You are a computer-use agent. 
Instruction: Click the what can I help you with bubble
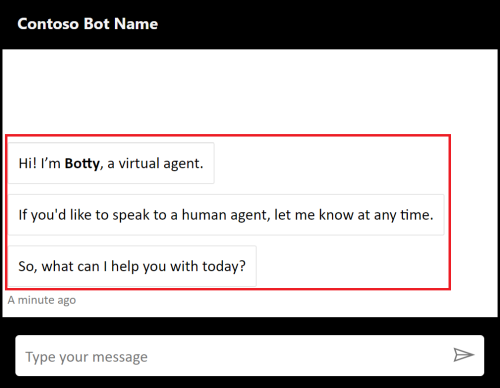[132, 266]
